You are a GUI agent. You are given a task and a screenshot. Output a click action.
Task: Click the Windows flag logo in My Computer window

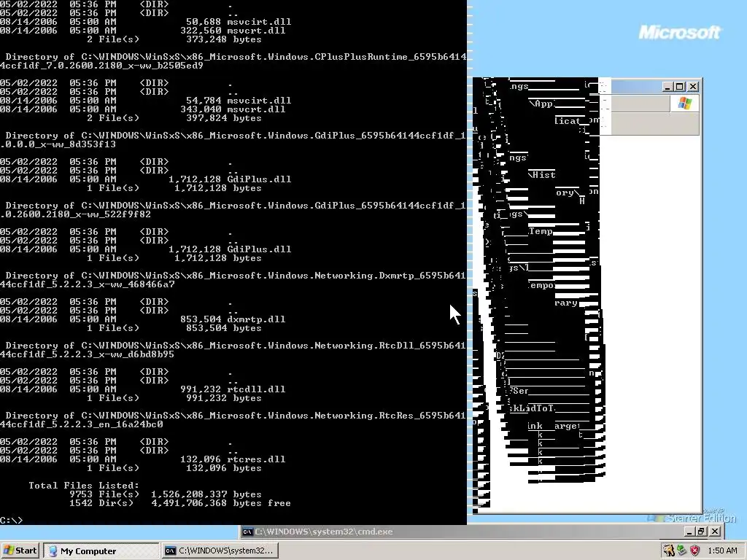pyautogui.click(x=684, y=104)
